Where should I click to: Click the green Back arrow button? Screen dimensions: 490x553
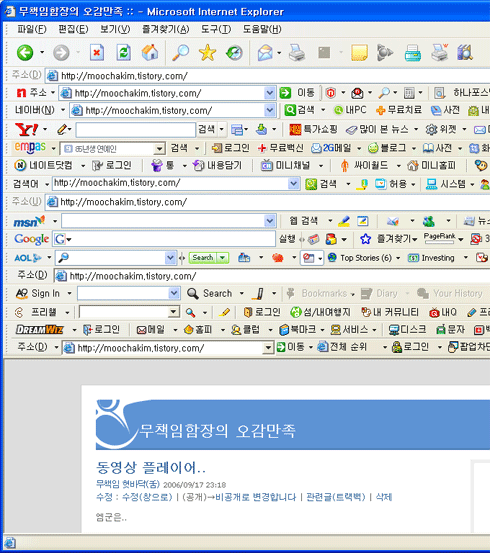pos(25,53)
